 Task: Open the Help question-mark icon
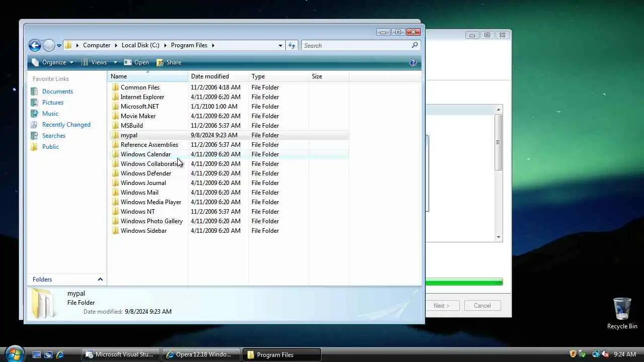[x=413, y=62]
